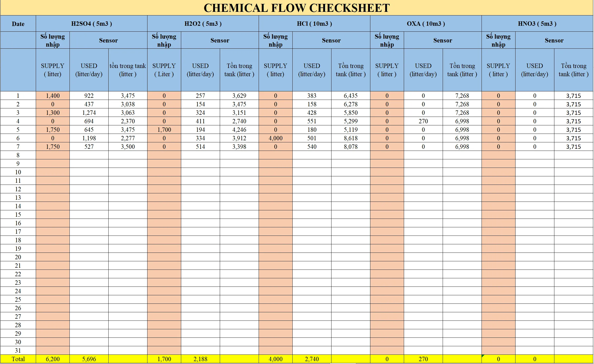Select HCl supply cell showing 4,000

275,138
